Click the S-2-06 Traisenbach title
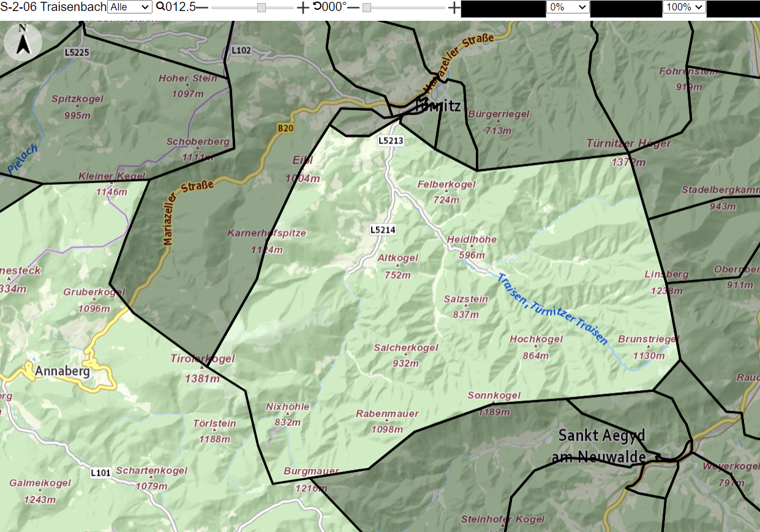Screen dimensions: 760x532 coord(53,7)
